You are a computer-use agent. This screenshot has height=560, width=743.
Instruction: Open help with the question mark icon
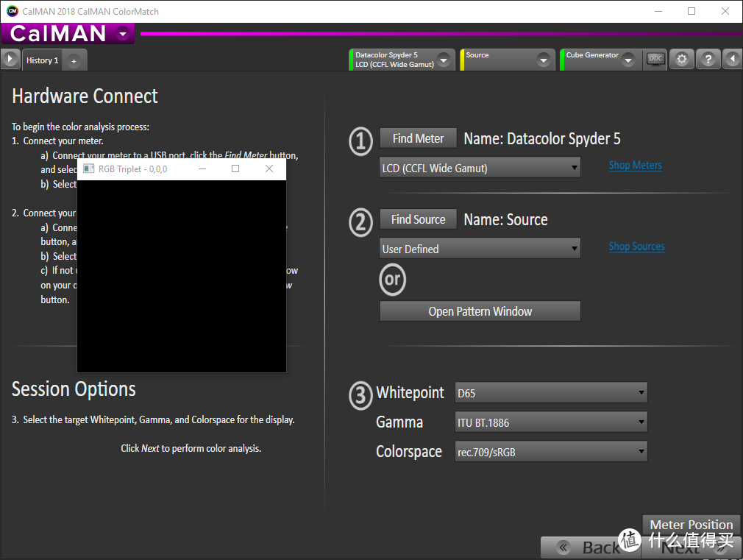708,60
